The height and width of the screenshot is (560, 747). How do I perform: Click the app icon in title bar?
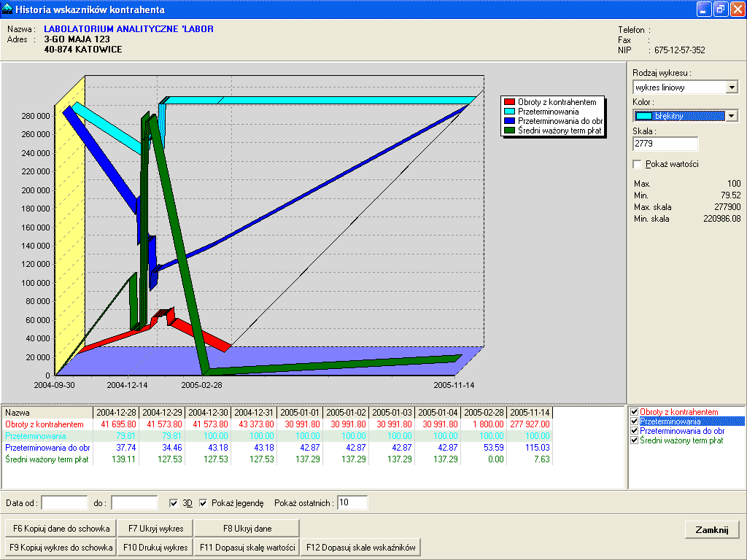tap(8, 9)
